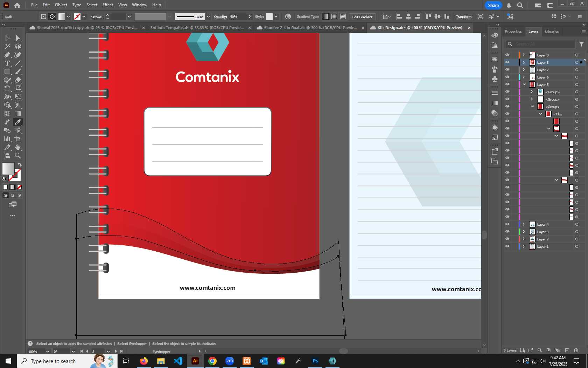
Task: Open the Basic brush definition dropdown
Action: [x=208, y=16]
